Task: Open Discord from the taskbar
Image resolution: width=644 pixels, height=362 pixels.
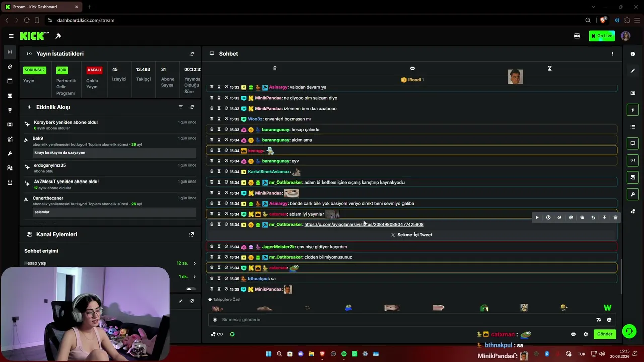Action: pyautogui.click(x=301, y=354)
